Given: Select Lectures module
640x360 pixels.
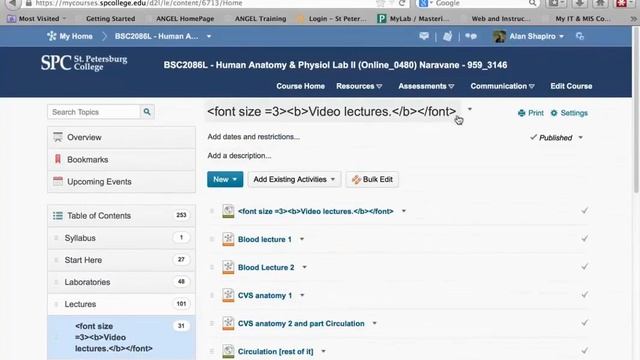Looking at the screenshot, I should coord(121,304).
